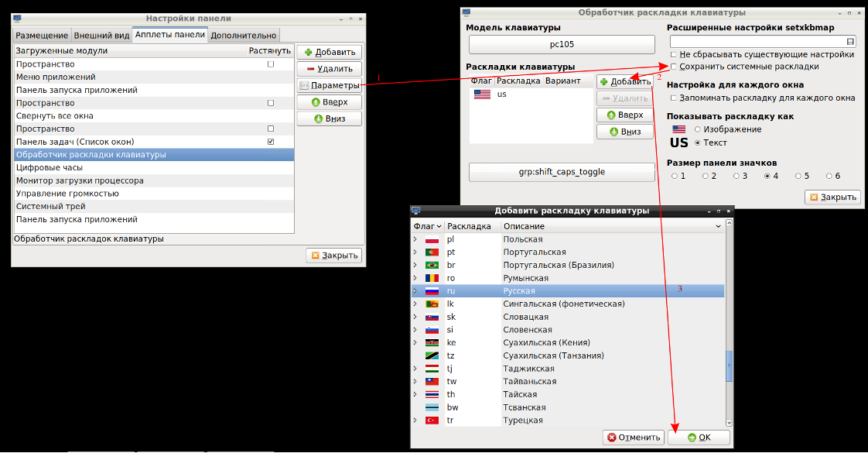Enable Сохранить системные раскладки checkbox
868x453 pixels.
(x=674, y=67)
